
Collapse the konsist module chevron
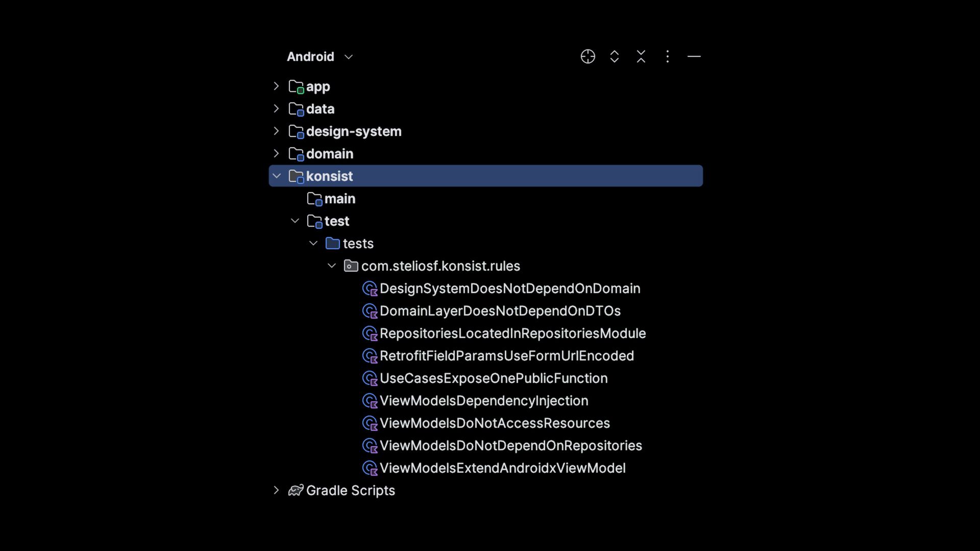click(x=276, y=176)
